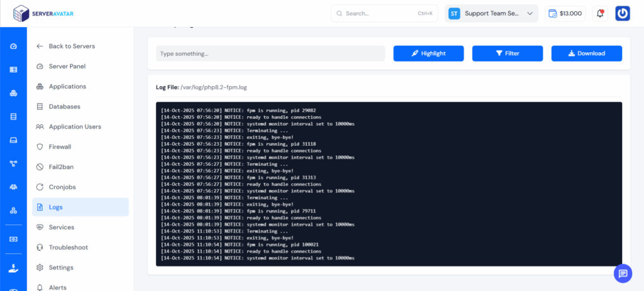This screenshot has width=644, height=291.
Task: Click the Highlight button
Action: coord(428,53)
